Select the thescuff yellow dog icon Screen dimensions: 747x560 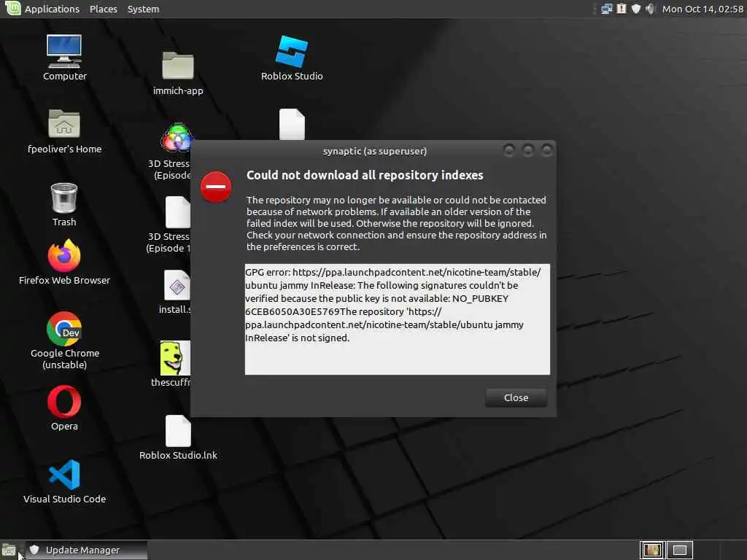pos(175,358)
